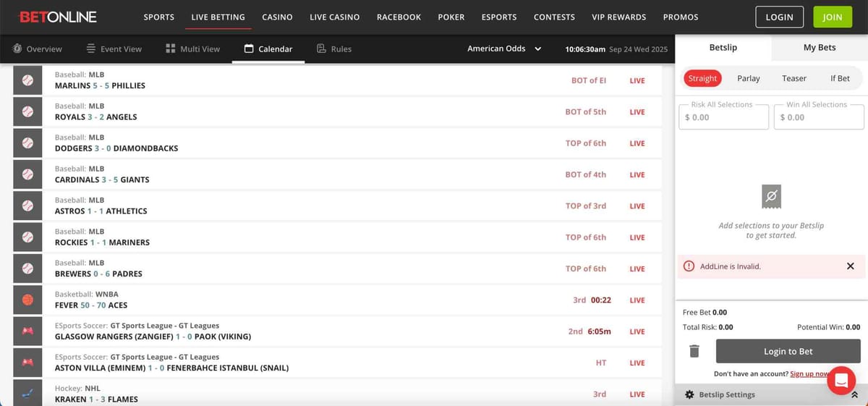The width and height of the screenshot is (868, 406).
Task: Select the Calendar tab
Action: coord(268,48)
